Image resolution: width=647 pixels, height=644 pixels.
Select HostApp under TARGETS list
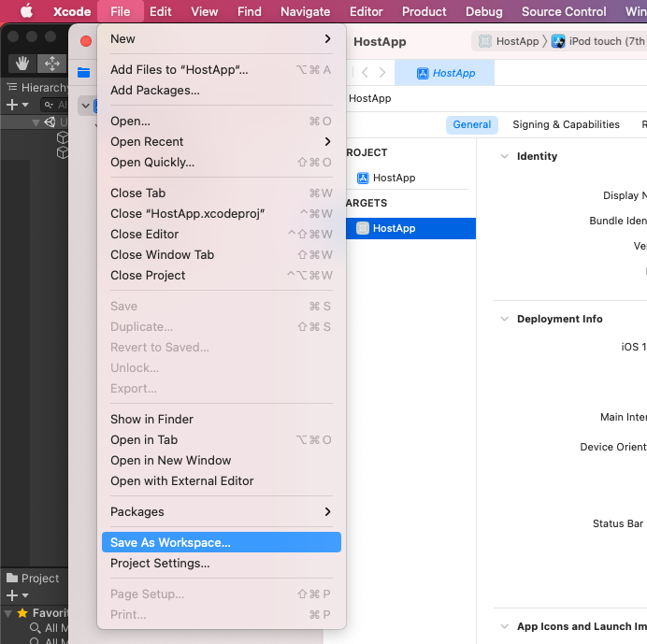410,229
